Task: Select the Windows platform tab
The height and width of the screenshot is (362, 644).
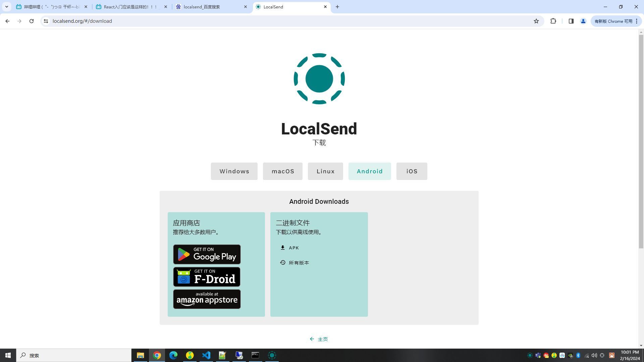Action: pyautogui.click(x=234, y=171)
